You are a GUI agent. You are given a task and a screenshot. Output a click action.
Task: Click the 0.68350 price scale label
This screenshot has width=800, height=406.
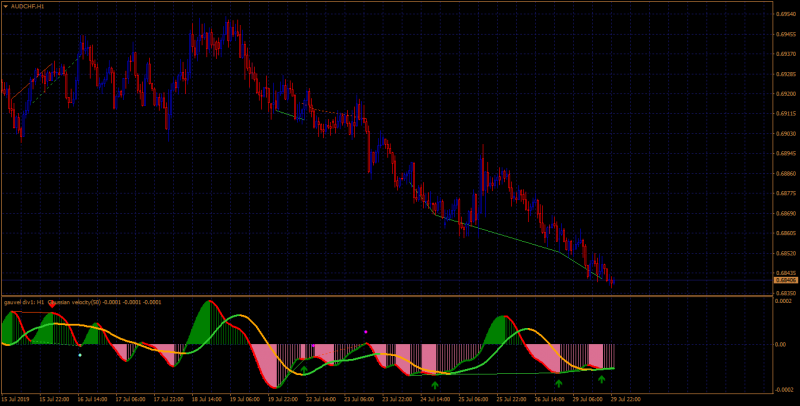click(x=784, y=293)
